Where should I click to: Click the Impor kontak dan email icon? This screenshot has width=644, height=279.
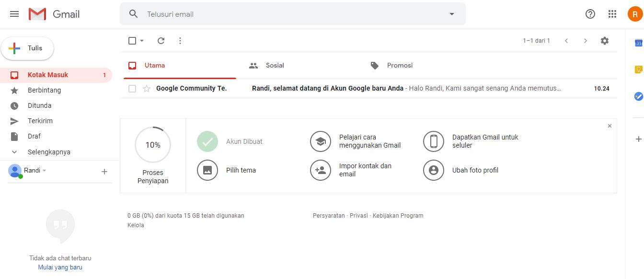coord(321,170)
